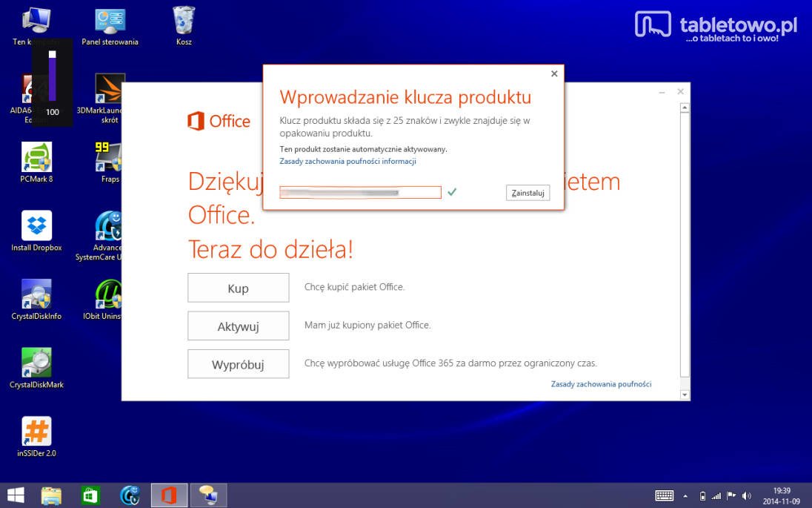
Task: Close the product key dialog
Action: click(554, 73)
